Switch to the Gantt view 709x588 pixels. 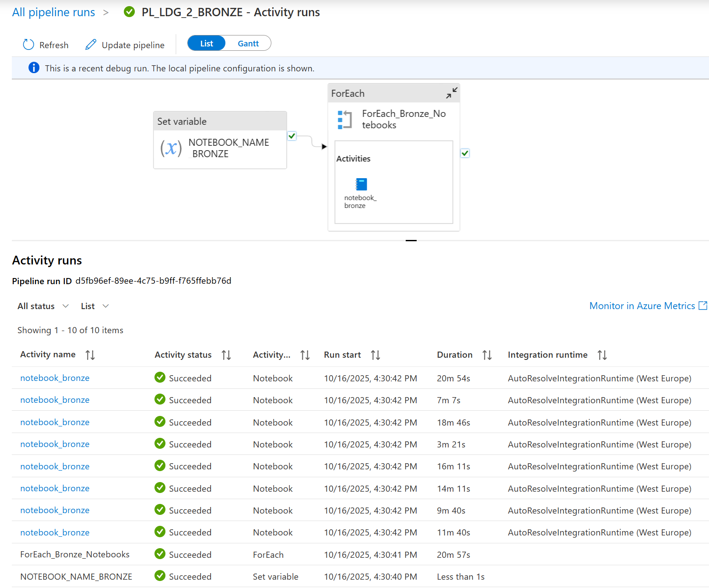point(248,43)
